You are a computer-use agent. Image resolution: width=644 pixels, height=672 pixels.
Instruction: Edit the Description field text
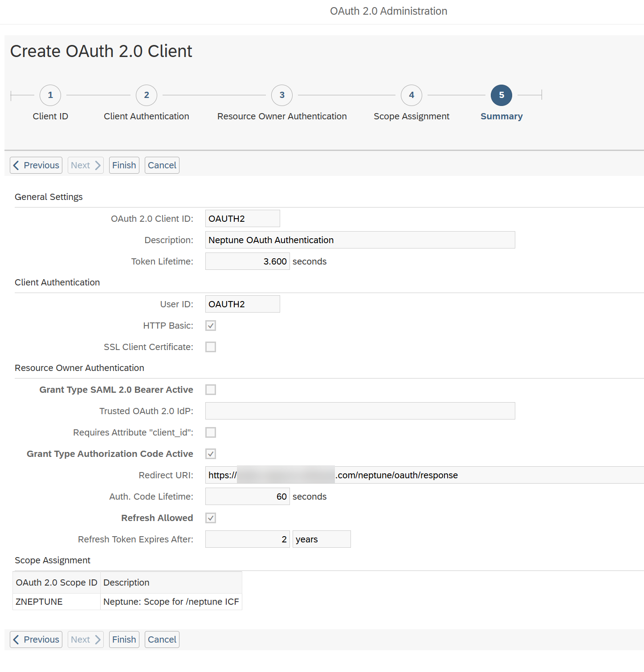pos(359,240)
